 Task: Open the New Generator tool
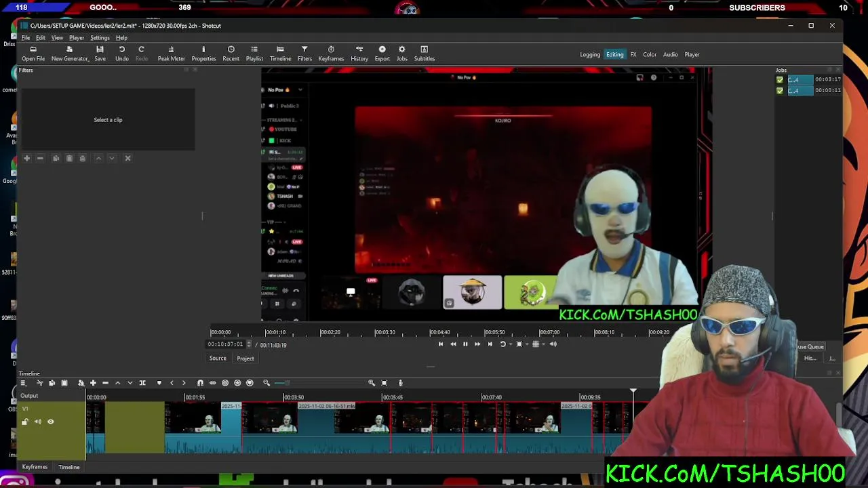tap(69, 54)
